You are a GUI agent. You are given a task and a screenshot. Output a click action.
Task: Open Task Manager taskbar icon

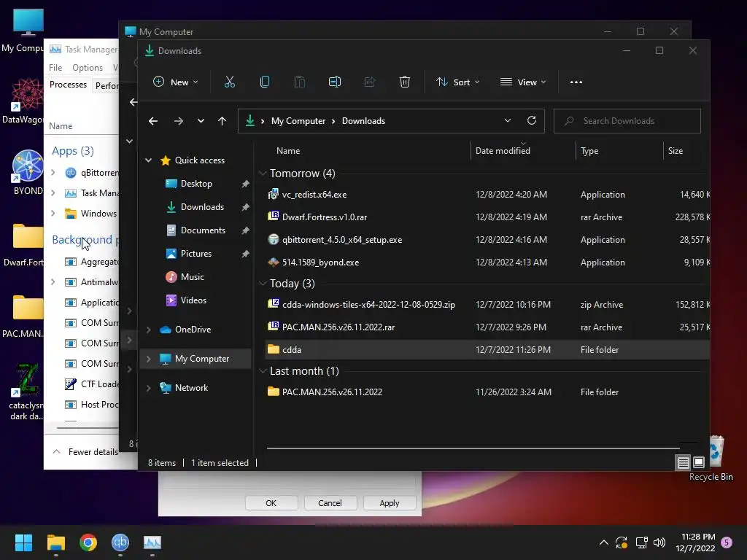pos(152,542)
